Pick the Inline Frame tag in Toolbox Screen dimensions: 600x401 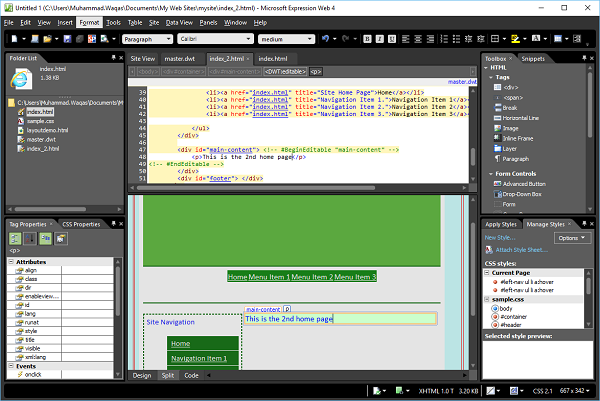517,138
